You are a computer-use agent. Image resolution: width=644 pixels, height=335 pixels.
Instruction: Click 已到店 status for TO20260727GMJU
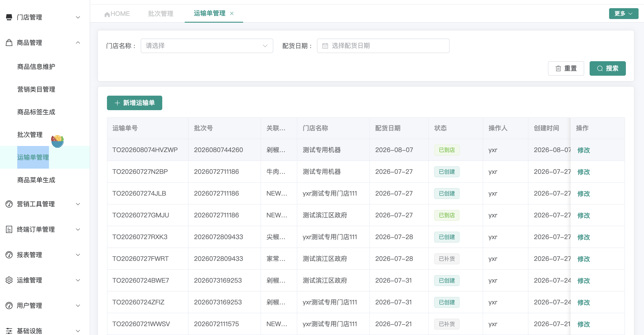[x=446, y=215]
